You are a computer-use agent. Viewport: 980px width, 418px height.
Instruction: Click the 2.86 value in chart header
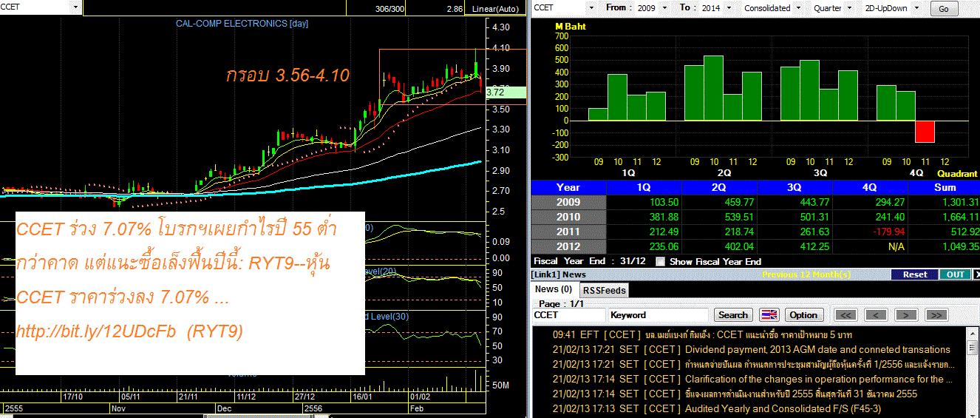[x=455, y=9]
